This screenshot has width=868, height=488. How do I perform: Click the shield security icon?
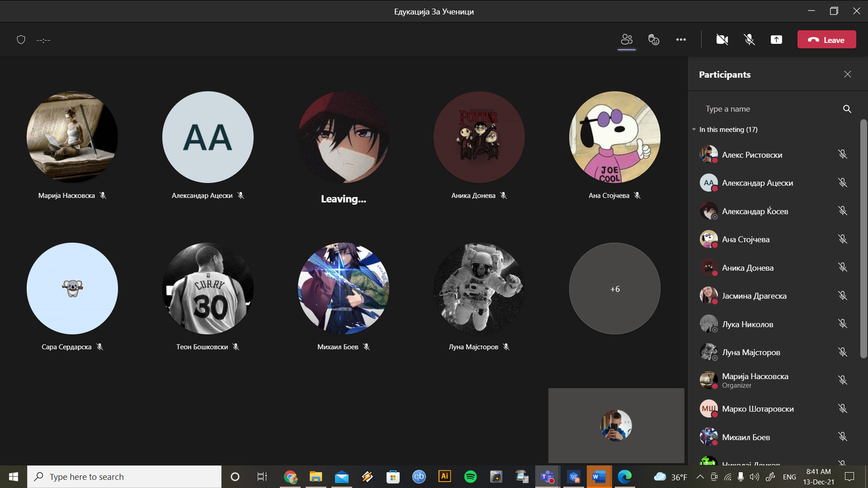[x=21, y=40]
